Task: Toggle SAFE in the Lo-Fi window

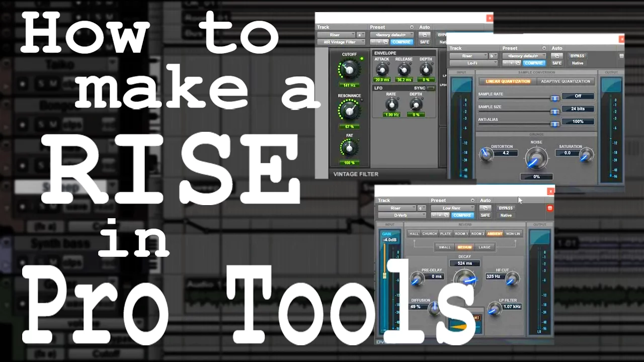Action: pos(557,63)
